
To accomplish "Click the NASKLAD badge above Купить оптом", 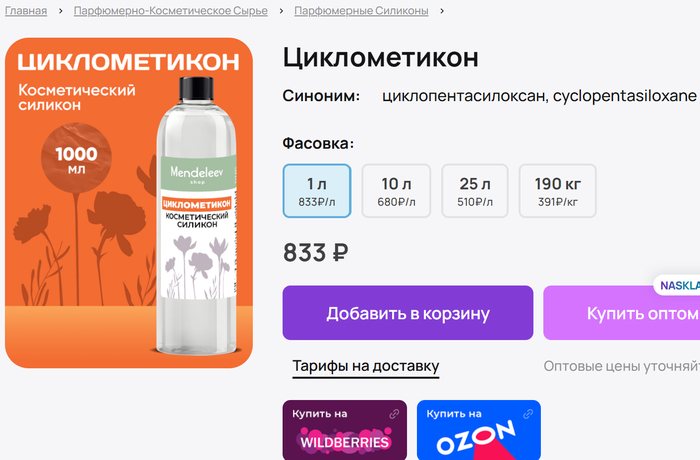I will pyautogui.click(x=677, y=285).
